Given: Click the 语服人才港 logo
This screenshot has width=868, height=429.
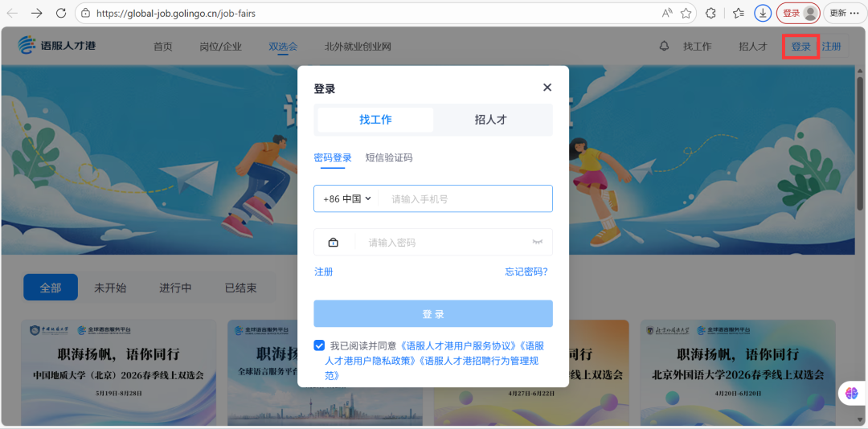Looking at the screenshot, I should click(x=56, y=46).
